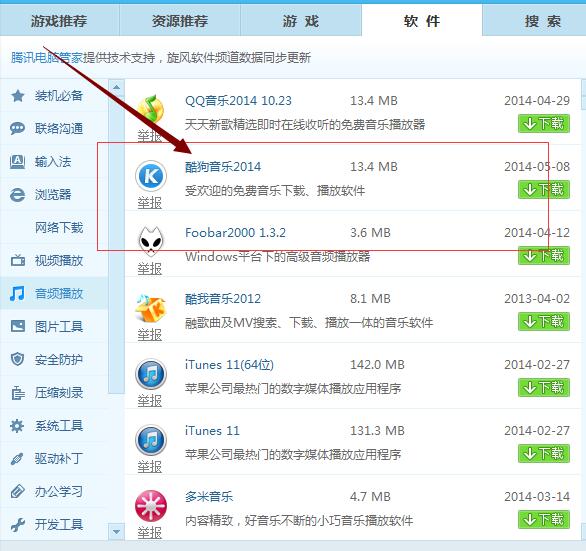Click the 酷狗音乐 K logo icon

(151, 175)
